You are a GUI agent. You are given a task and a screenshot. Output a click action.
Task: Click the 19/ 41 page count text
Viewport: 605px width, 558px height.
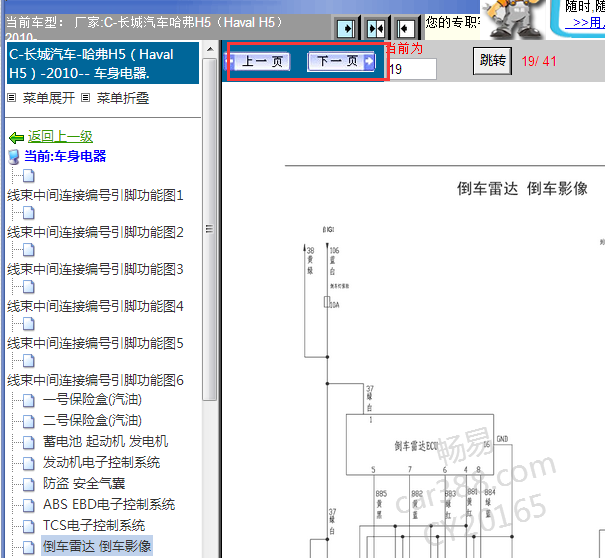coord(539,61)
